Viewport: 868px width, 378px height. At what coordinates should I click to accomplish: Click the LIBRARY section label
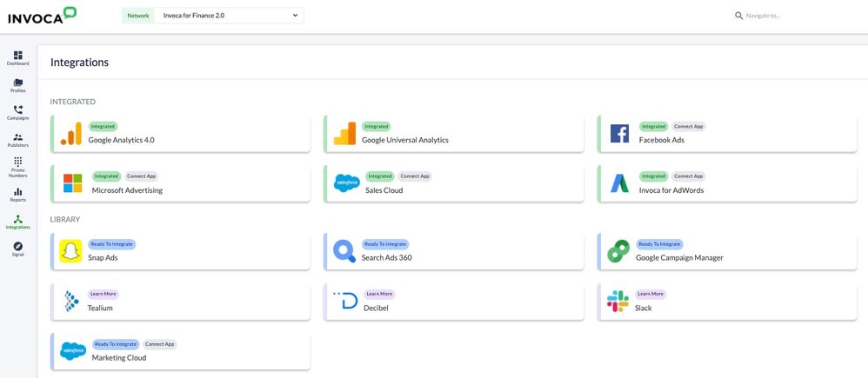pyautogui.click(x=64, y=220)
